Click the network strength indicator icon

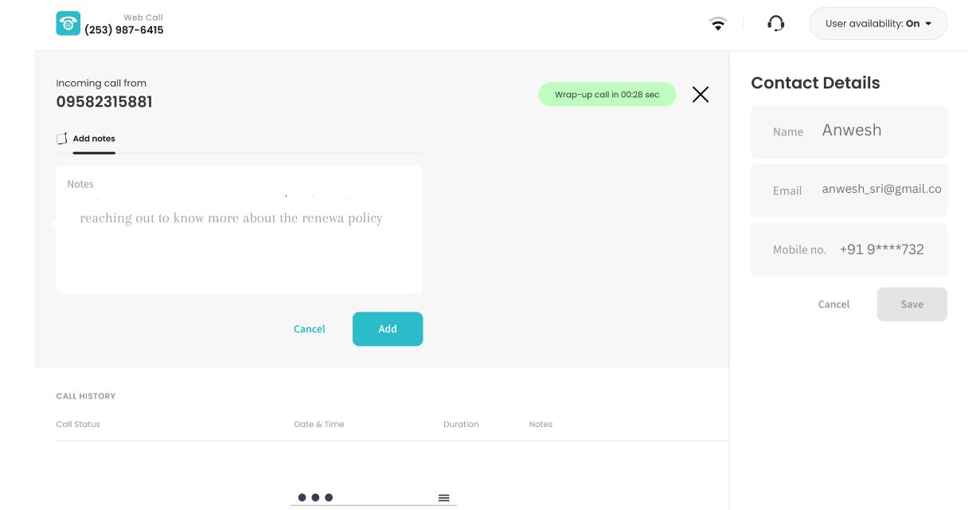(x=717, y=23)
